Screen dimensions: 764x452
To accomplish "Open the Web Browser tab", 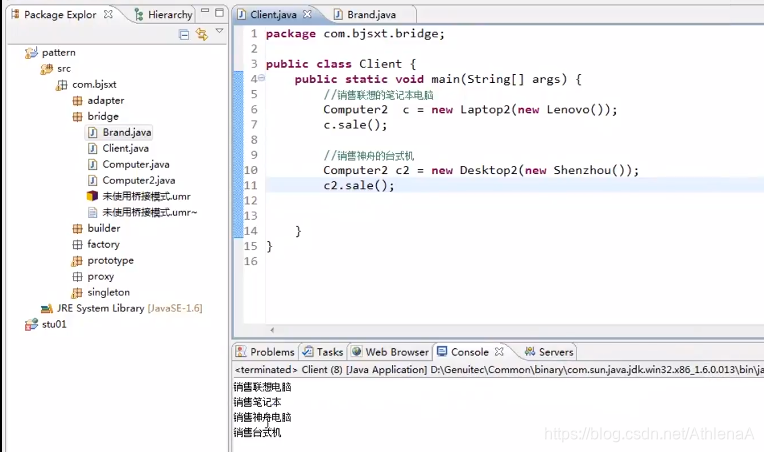I will click(x=390, y=352).
